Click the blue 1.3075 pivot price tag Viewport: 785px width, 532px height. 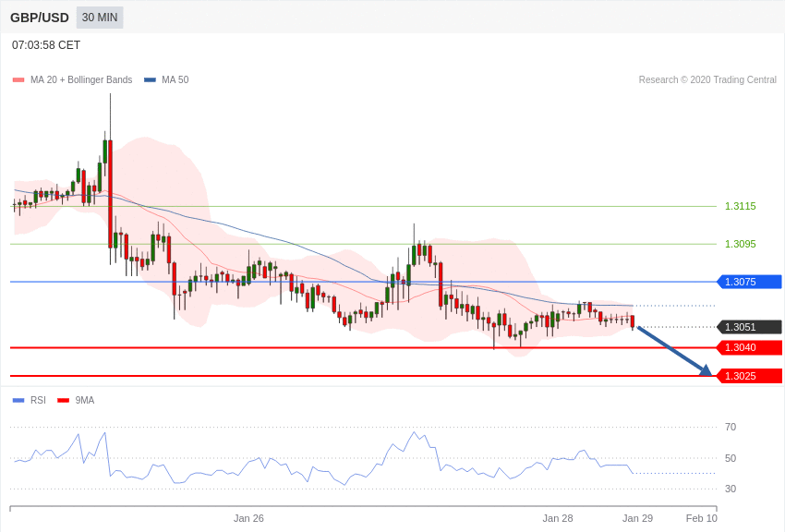click(x=750, y=282)
